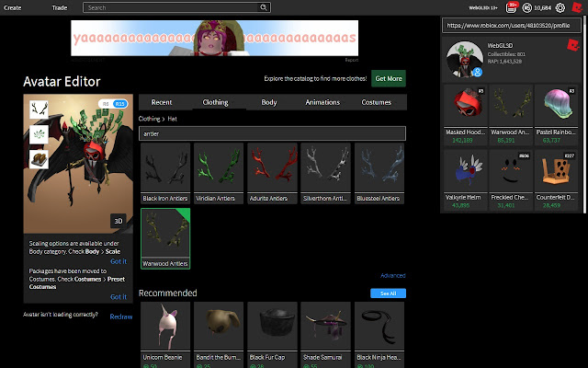This screenshot has height=368, width=588.
Task: Open the Costumes tab
Action: pyautogui.click(x=376, y=102)
